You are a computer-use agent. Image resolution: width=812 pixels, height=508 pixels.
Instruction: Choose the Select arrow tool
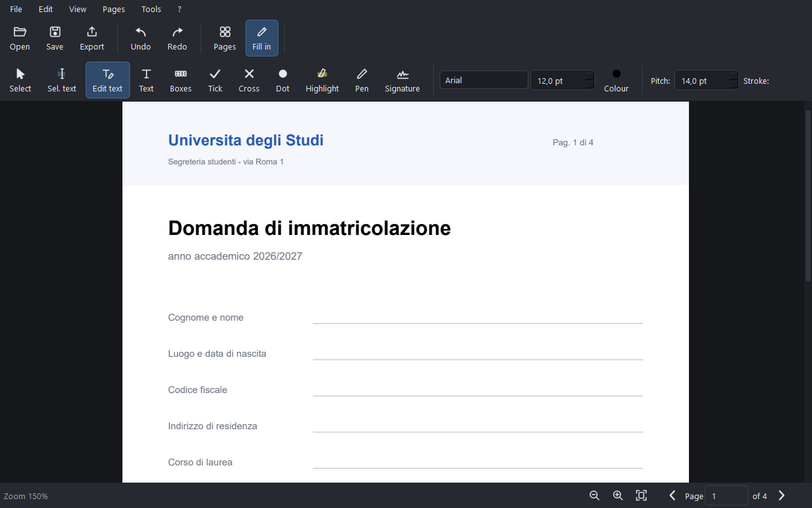20,80
